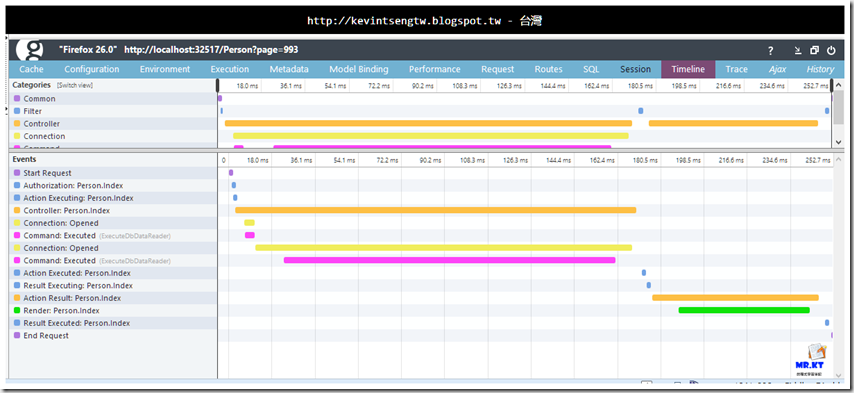
Task: Open the Ajax tab
Action: [x=777, y=69]
